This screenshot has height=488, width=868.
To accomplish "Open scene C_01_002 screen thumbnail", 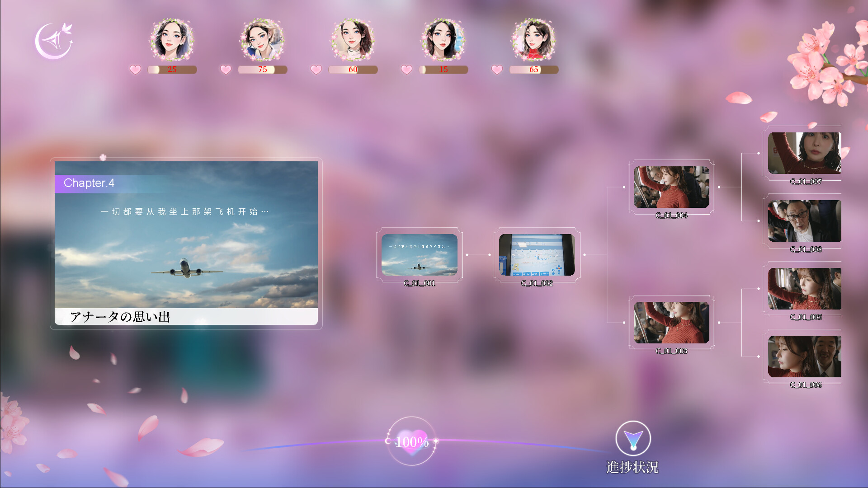I will pyautogui.click(x=537, y=255).
